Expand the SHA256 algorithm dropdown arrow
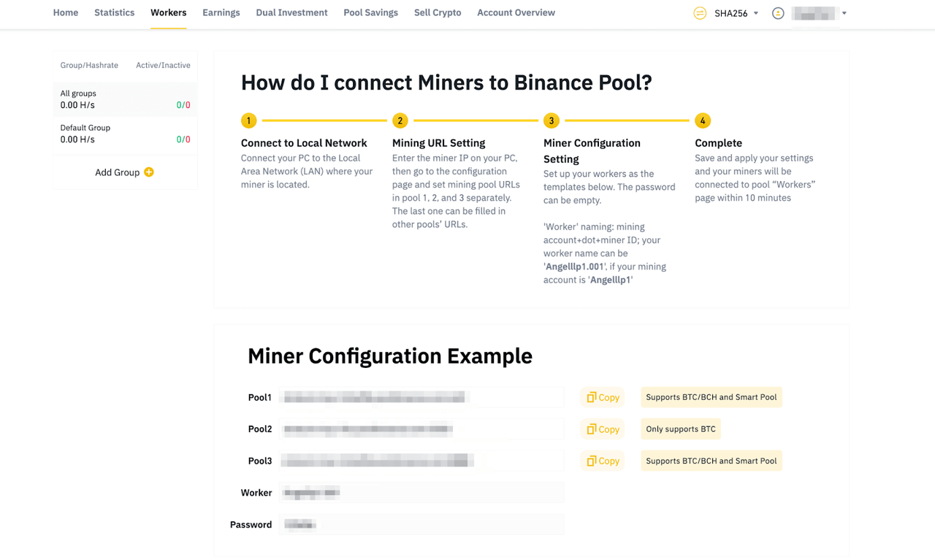Screen dimensions: 935x560 click(x=756, y=13)
